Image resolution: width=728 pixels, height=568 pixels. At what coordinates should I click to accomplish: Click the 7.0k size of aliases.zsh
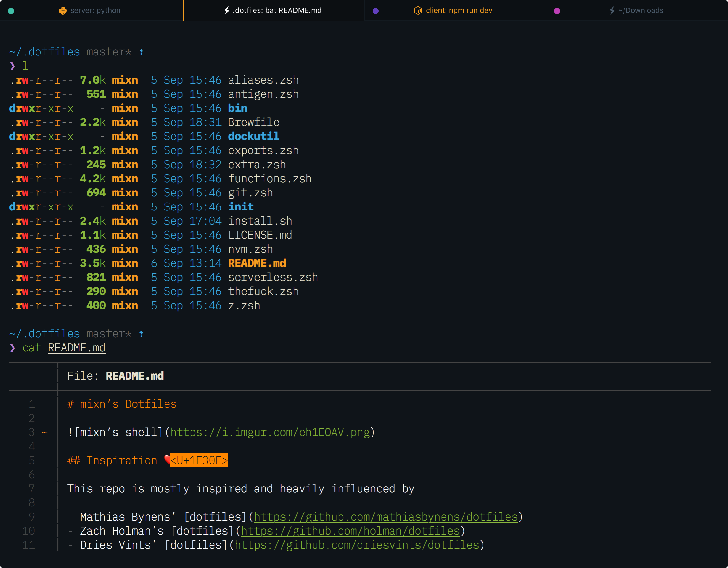pos(93,80)
